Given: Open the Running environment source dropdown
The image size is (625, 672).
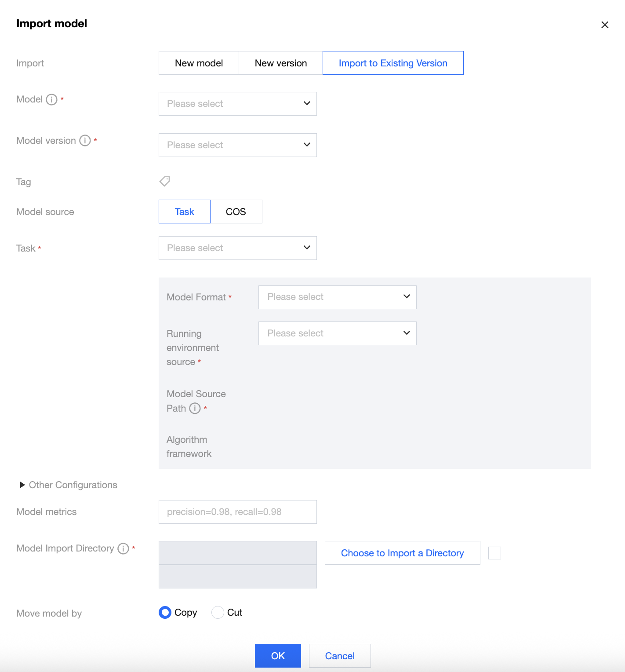Looking at the screenshot, I should (x=337, y=333).
